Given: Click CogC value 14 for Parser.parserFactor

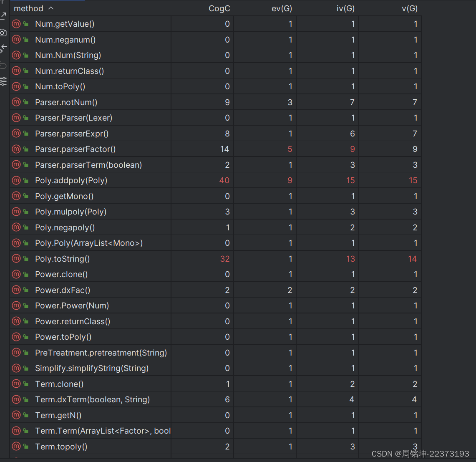Looking at the screenshot, I should 224,149.
